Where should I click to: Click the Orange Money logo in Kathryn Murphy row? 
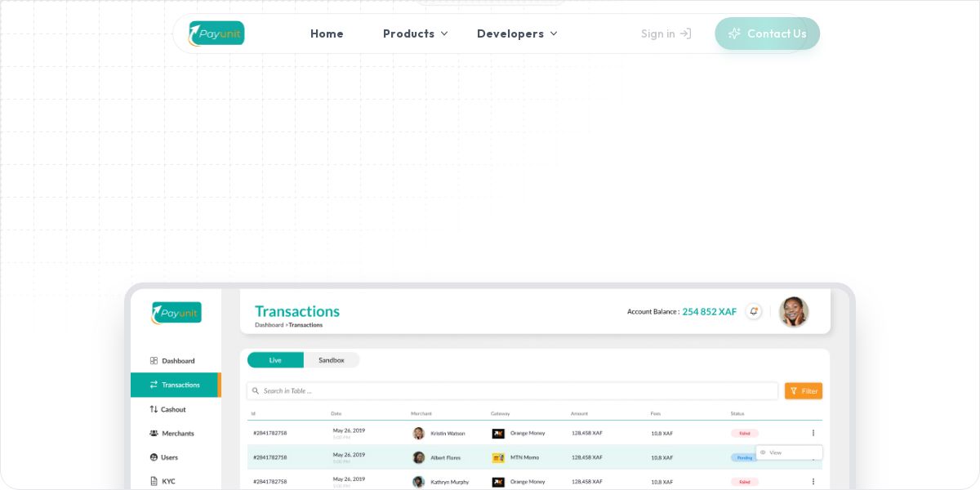point(498,482)
